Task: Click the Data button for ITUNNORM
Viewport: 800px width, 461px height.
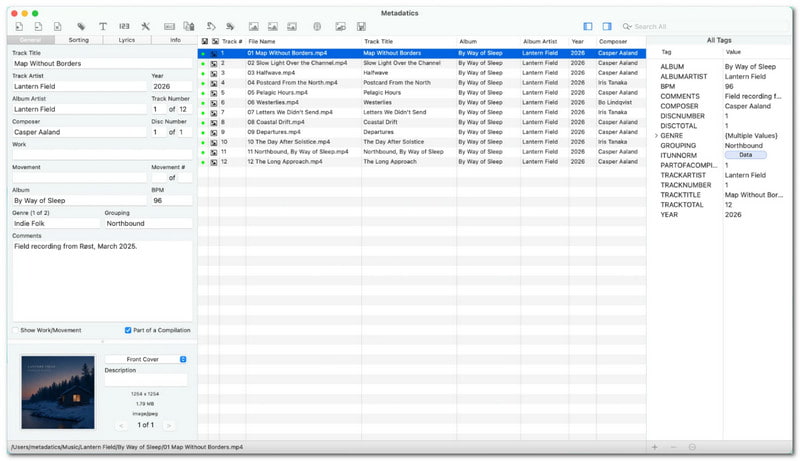Action: tap(745, 155)
